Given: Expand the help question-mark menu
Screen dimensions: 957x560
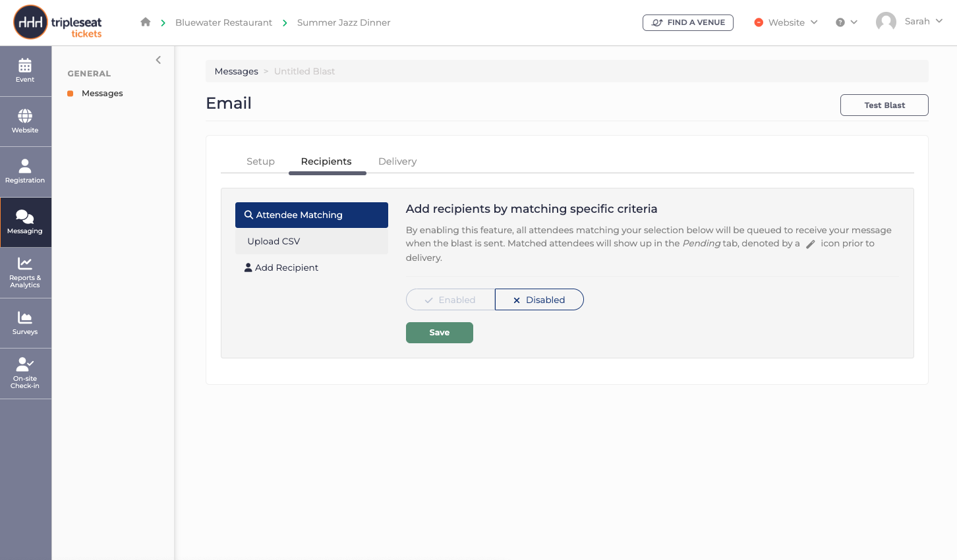Looking at the screenshot, I should click(846, 22).
